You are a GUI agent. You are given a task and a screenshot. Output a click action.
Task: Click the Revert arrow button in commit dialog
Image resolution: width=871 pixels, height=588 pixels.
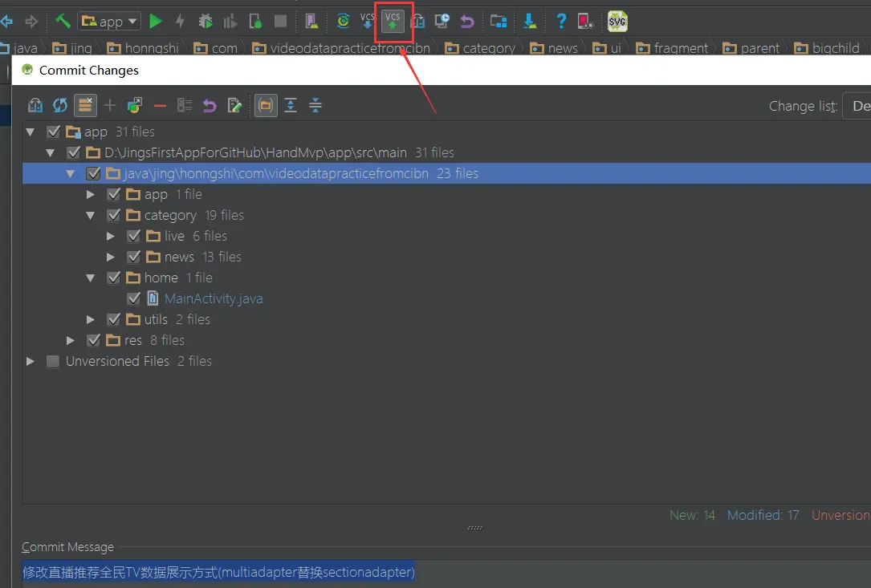[210, 105]
